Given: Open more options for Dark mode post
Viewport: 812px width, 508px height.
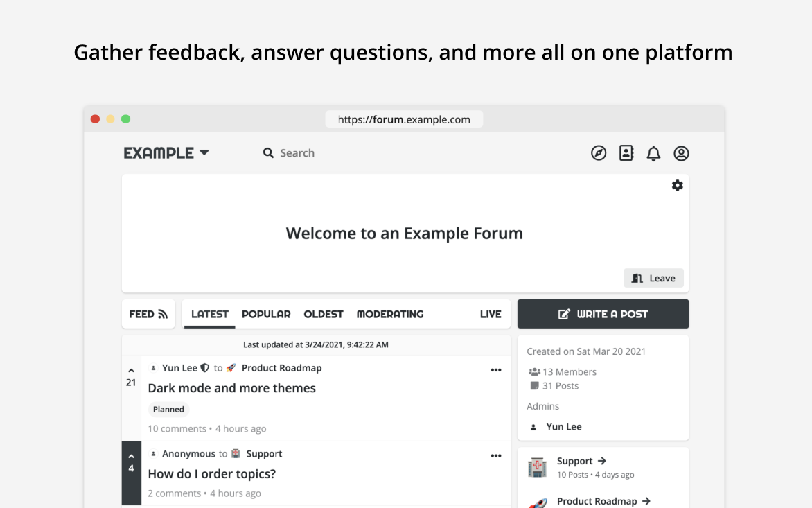Looking at the screenshot, I should click(x=495, y=369).
